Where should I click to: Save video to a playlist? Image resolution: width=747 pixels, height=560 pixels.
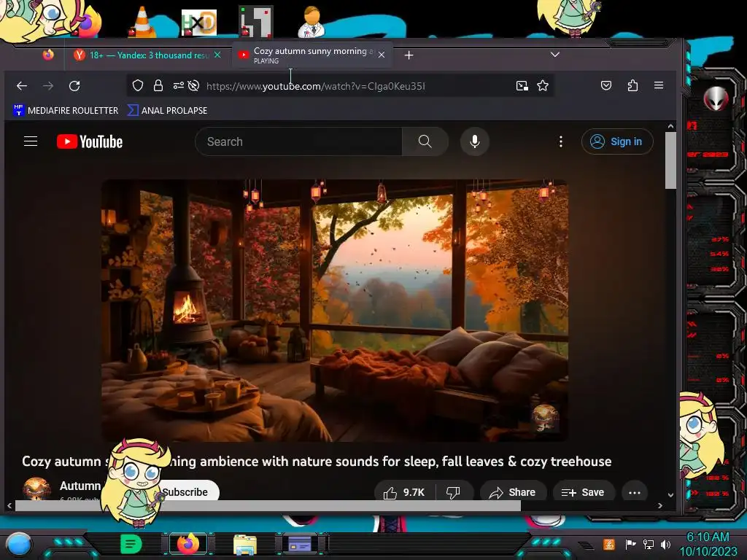point(583,492)
